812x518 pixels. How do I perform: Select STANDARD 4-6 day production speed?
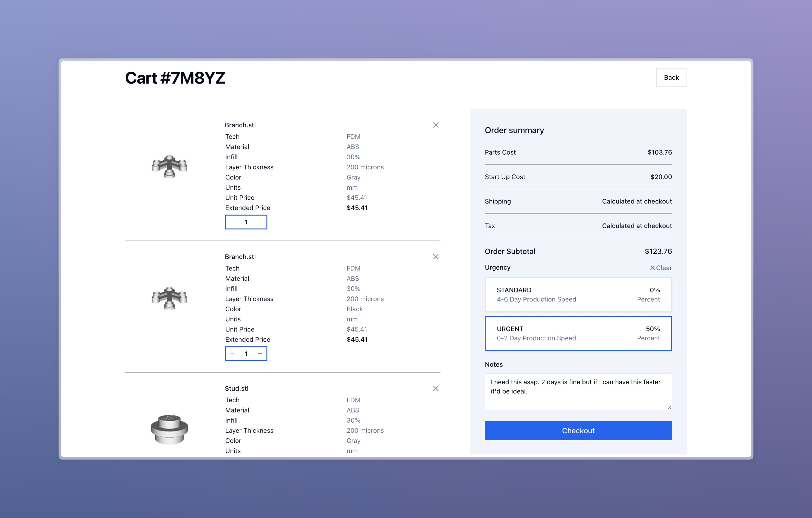pyautogui.click(x=578, y=294)
